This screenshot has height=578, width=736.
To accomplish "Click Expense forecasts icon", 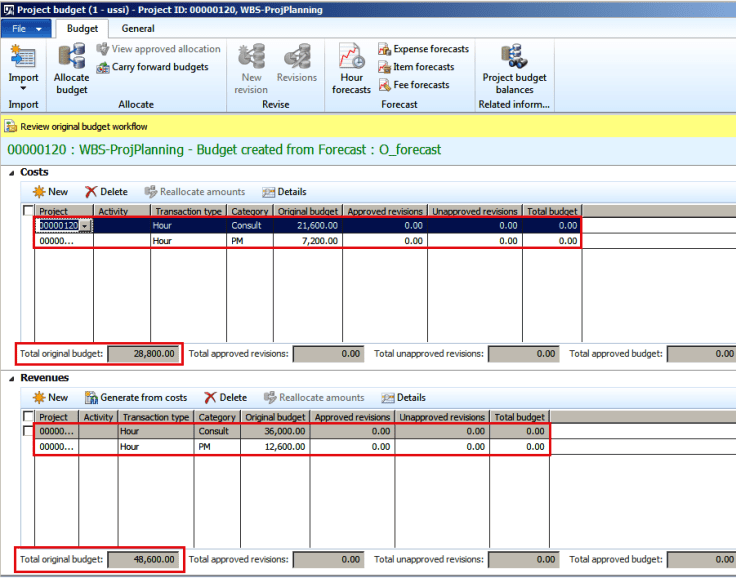I will pyautogui.click(x=385, y=49).
